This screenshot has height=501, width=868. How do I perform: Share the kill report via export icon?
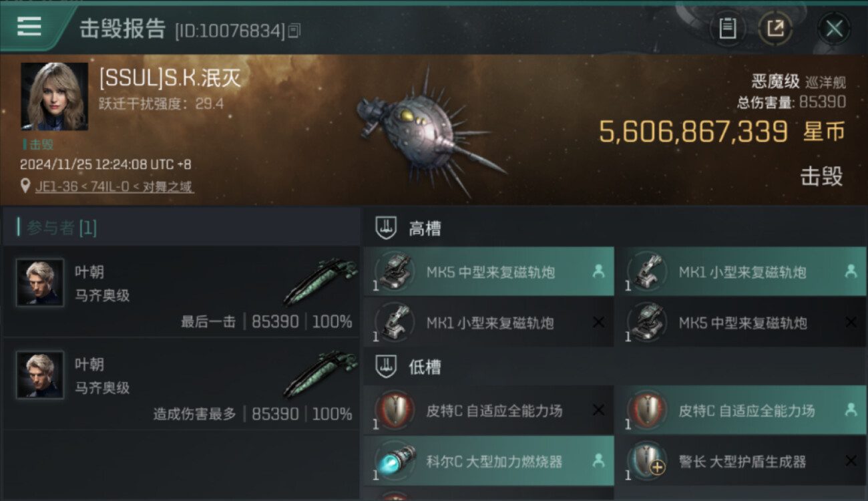(x=776, y=28)
